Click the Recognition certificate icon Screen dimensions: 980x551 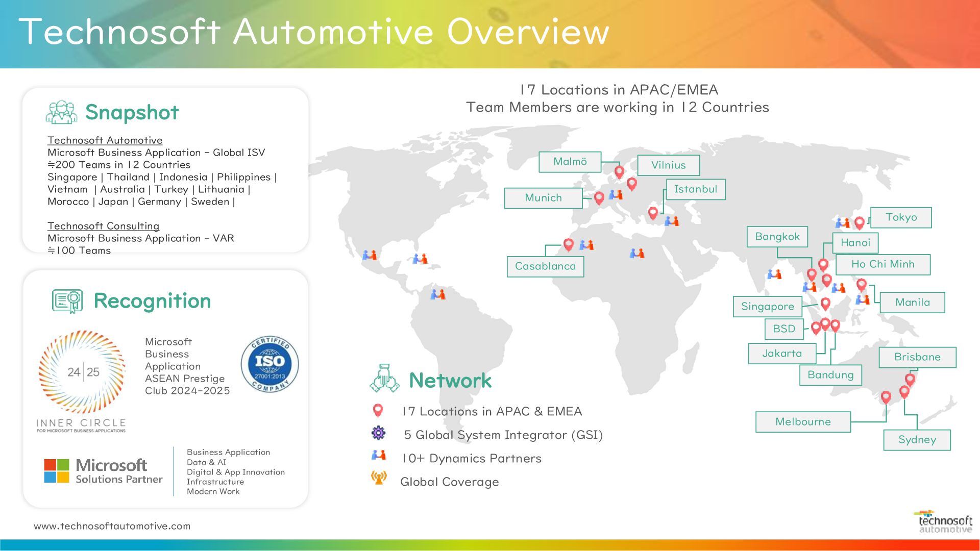67,300
